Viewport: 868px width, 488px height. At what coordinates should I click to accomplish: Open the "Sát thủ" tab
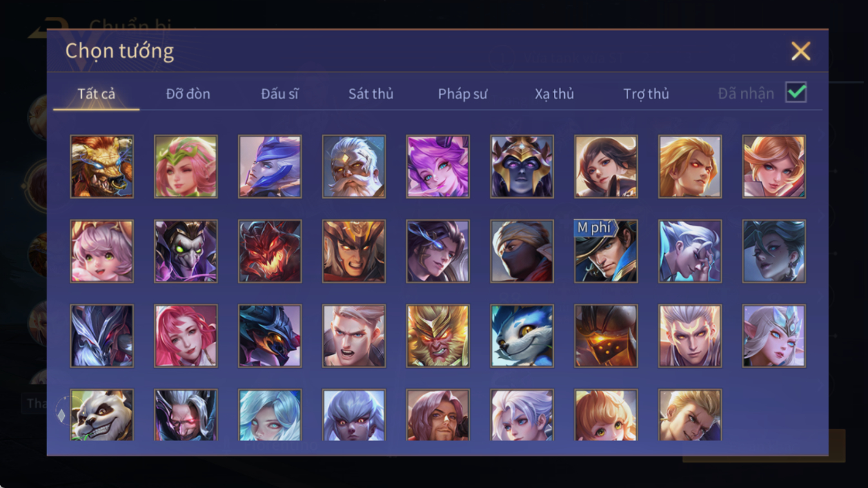(x=371, y=94)
